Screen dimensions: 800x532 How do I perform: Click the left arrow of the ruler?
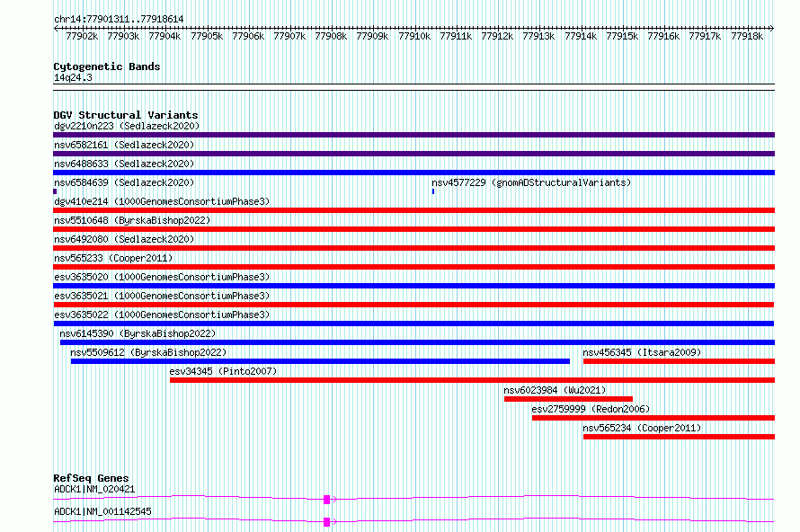tap(56, 28)
